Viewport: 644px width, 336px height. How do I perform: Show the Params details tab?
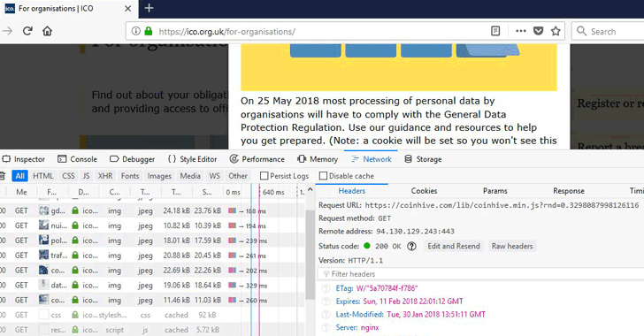click(494, 191)
